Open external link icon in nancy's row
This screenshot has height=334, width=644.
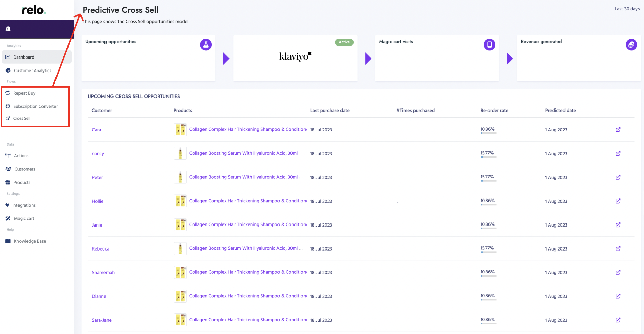(618, 153)
